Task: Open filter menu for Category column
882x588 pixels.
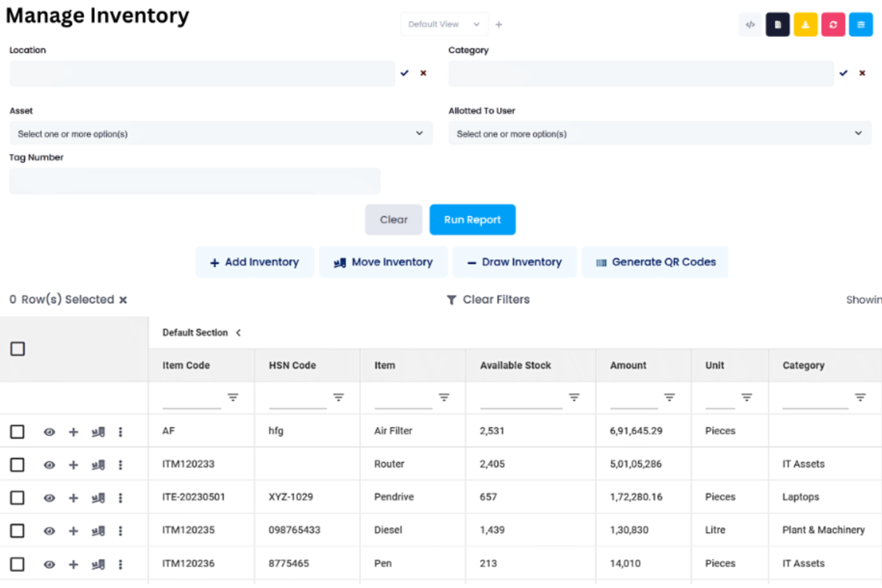Action: coord(860,397)
